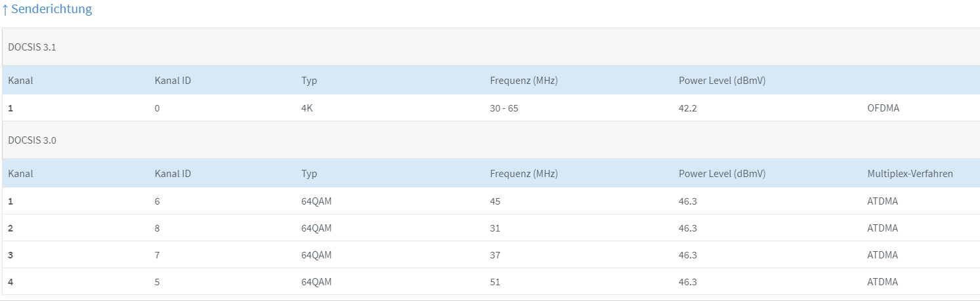Viewport: 980px width, 301px height.
Task: Click the DOCSIS 3.1 section header
Action: point(32,47)
